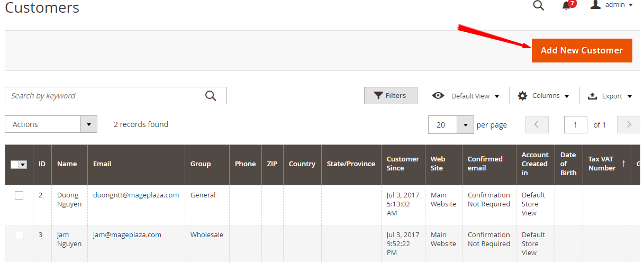Open the select-all options dropdown arrow

pos(23,165)
